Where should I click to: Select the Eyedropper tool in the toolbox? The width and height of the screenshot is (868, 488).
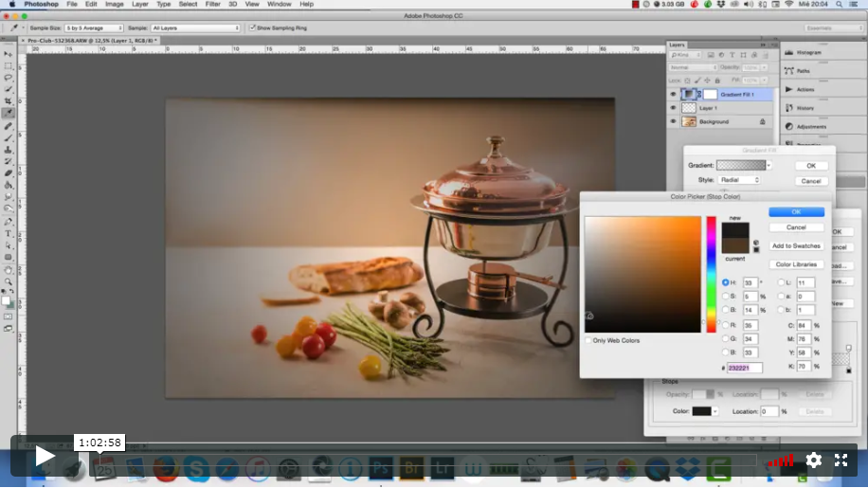pyautogui.click(x=8, y=113)
